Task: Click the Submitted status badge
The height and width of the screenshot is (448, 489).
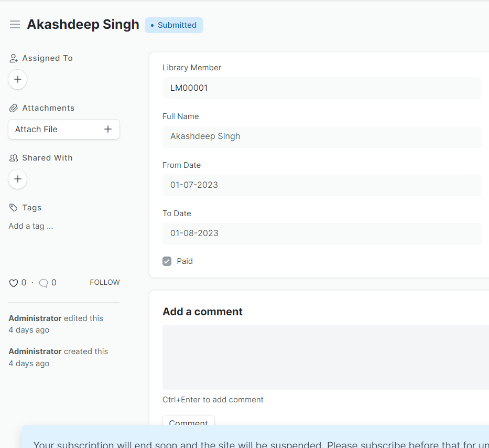Action: [x=173, y=25]
